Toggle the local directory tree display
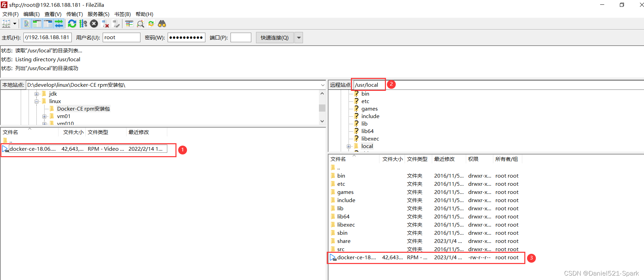Screen dimensions: 644x280 tap(37, 24)
